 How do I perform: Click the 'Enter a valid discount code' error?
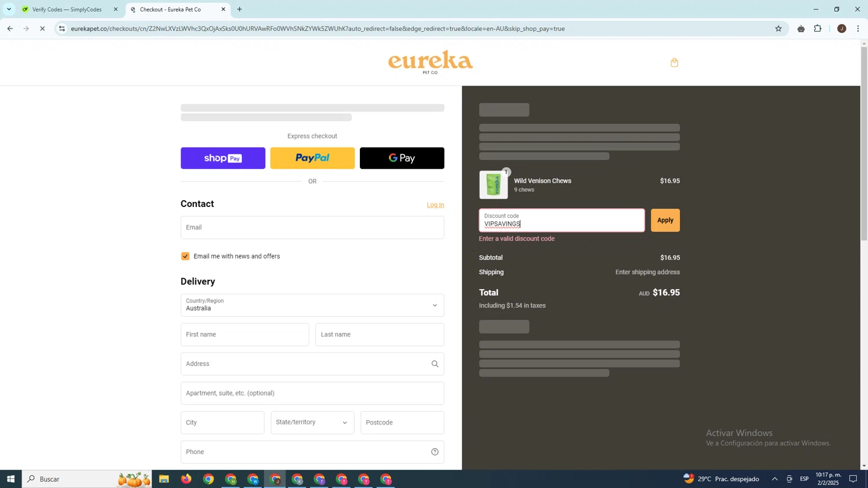517,239
